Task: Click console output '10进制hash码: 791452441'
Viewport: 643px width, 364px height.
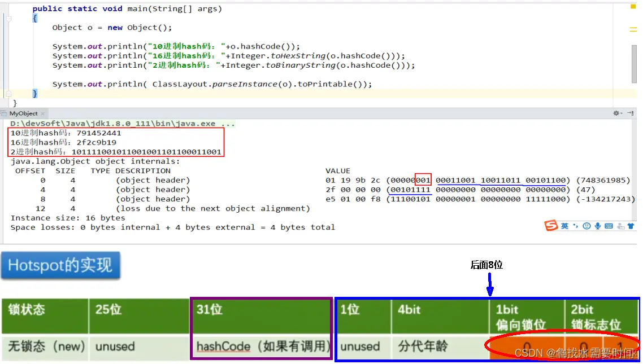Action: tap(66, 133)
